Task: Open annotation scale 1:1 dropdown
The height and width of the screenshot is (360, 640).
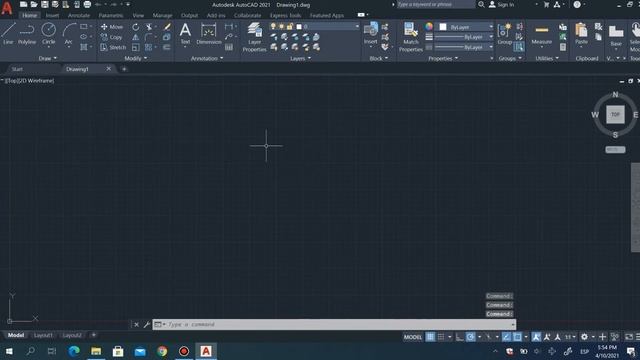Action: [570, 337]
